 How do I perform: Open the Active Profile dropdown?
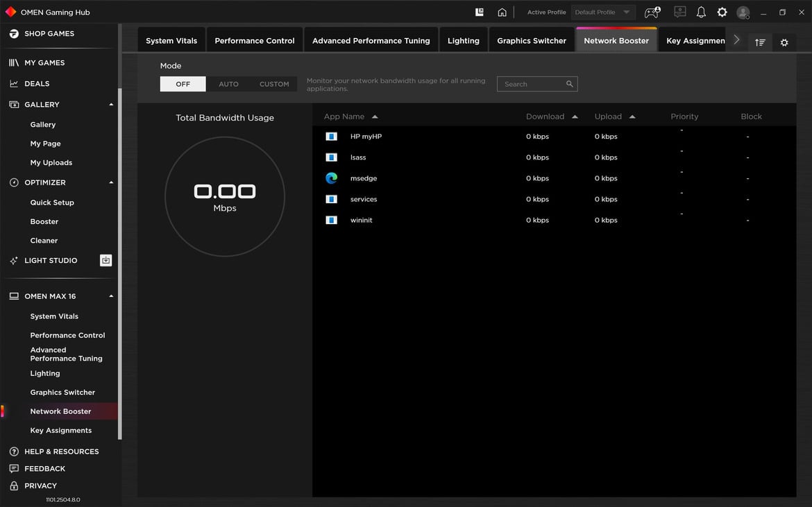(603, 12)
